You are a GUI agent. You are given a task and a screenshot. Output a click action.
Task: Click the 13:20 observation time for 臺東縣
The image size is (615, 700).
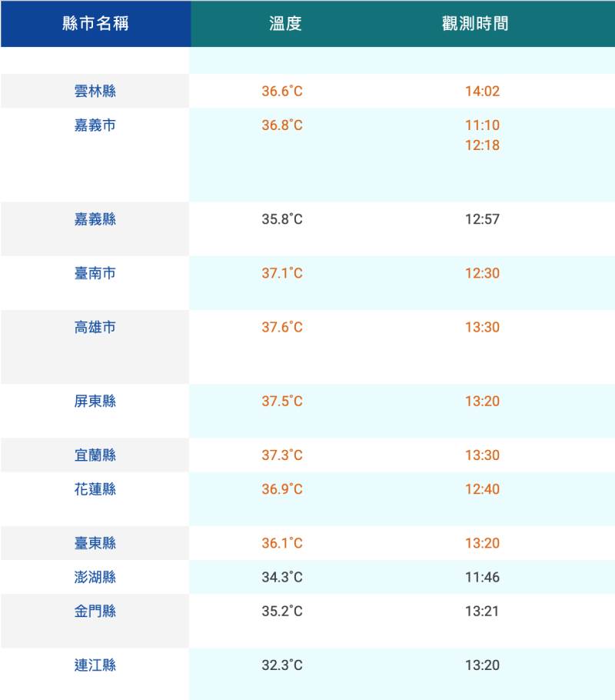[x=483, y=543]
